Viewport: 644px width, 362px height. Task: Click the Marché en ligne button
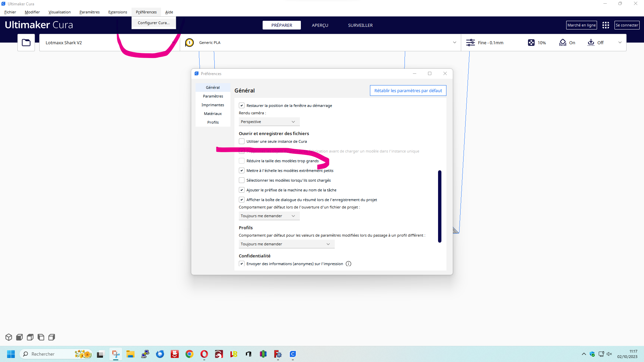pyautogui.click(x=581, y=25)
